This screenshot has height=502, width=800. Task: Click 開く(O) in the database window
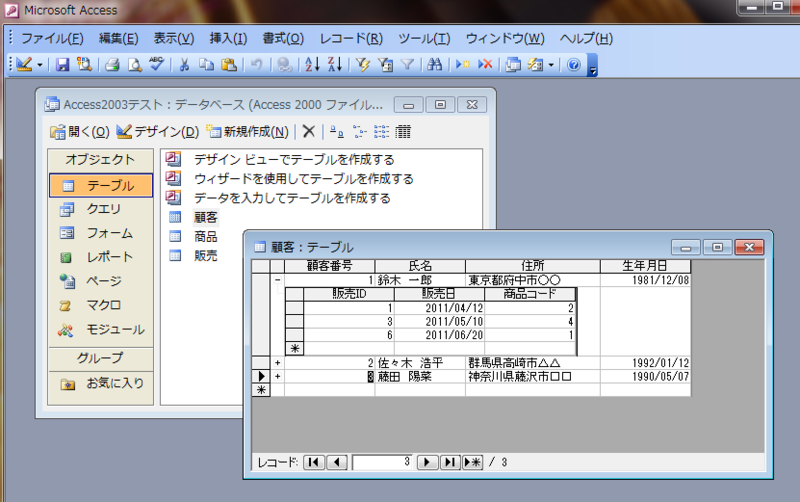tap(80, 132)
